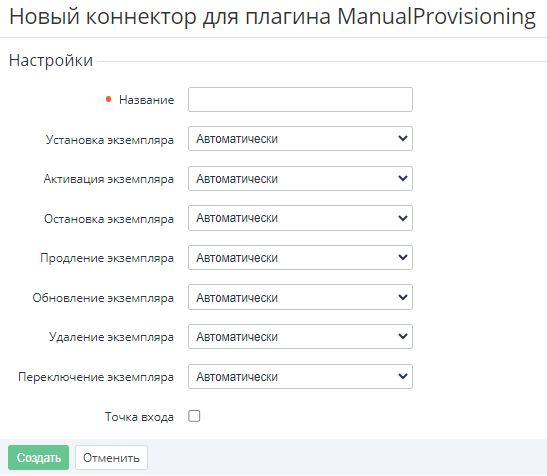547x476 pixels.
Task: Click the chevron arrow of Установка экземпляра
Action: (x=403, y=139)
